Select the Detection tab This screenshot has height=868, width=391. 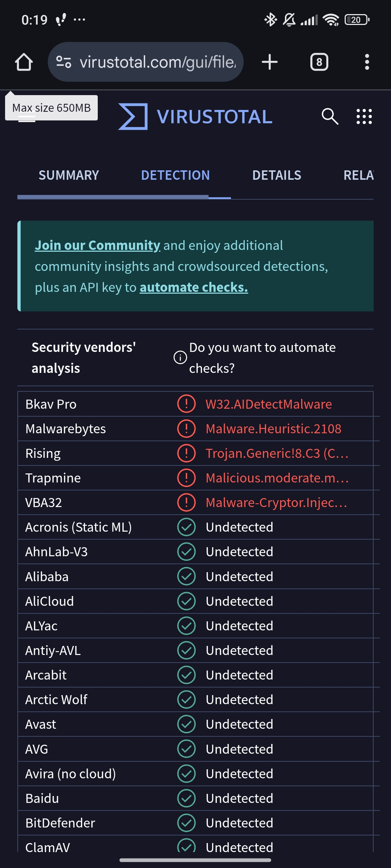click(175, 175)
